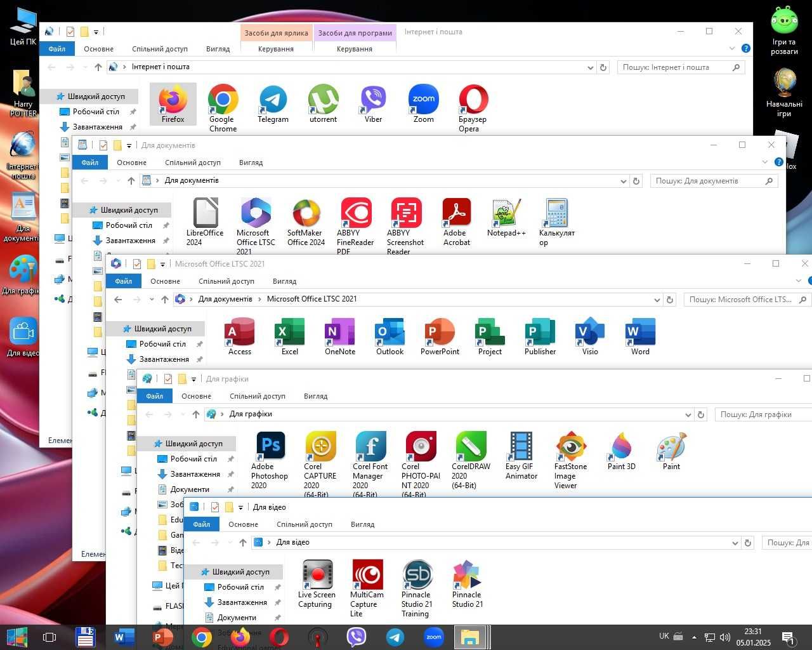Expand the ribbon in Інтернет і пошта window
Viewport: 812px width, 650px height.
click(731, 48)
